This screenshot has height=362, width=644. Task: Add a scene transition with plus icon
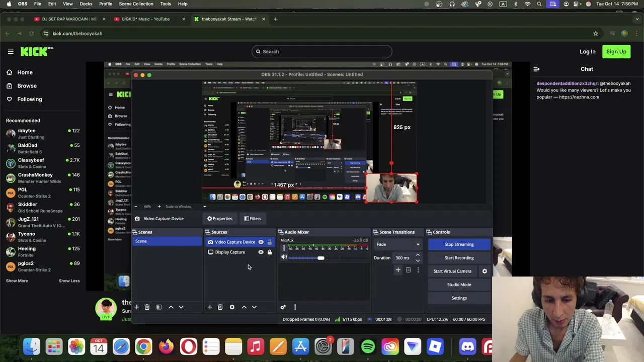point(398,270)
